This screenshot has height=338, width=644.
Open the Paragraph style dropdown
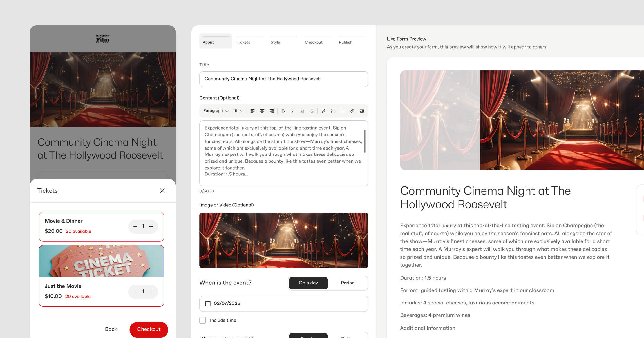pos(216,111)
